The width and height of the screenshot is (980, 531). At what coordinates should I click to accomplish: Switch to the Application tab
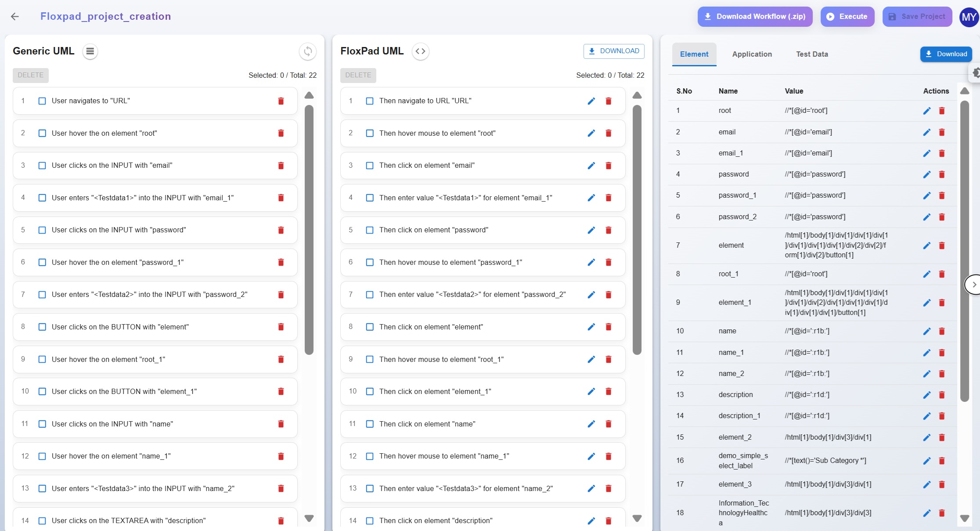pos(752,54)
